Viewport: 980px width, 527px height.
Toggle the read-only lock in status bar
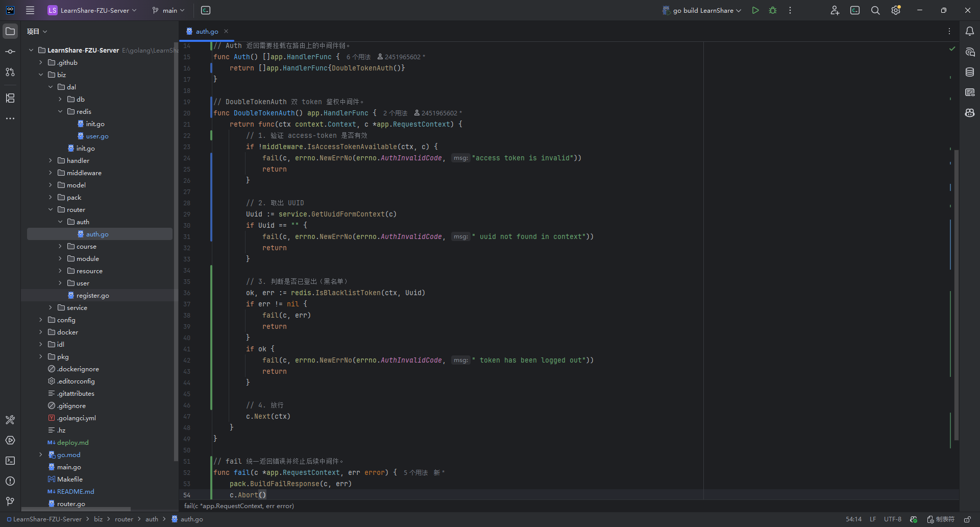[967, 519]
